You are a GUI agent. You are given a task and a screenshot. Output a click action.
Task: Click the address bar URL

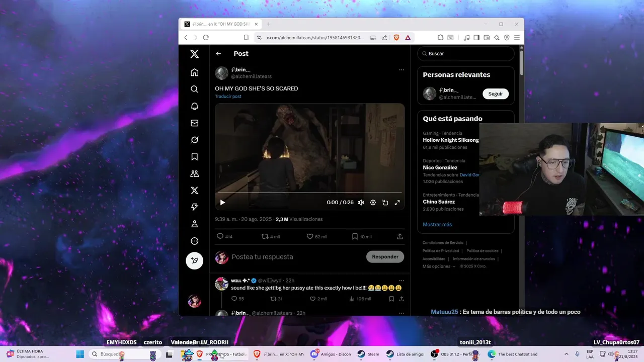[x=315, y=38]
